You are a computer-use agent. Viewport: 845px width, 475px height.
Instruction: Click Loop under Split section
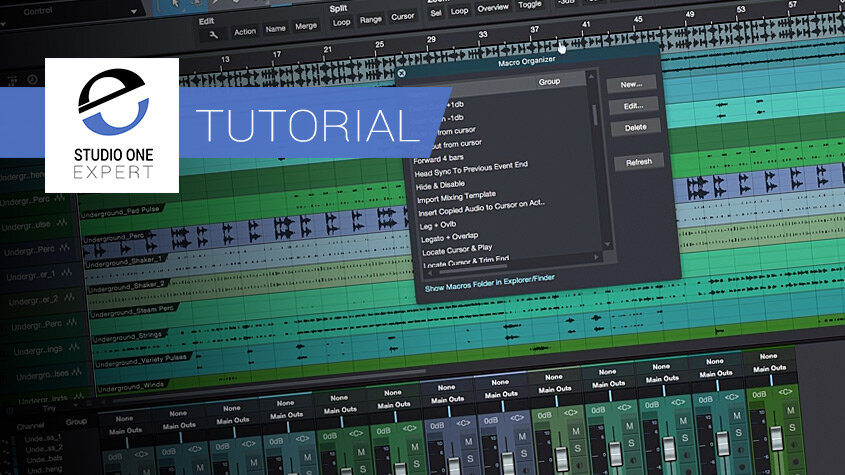(x=341, y=23)
